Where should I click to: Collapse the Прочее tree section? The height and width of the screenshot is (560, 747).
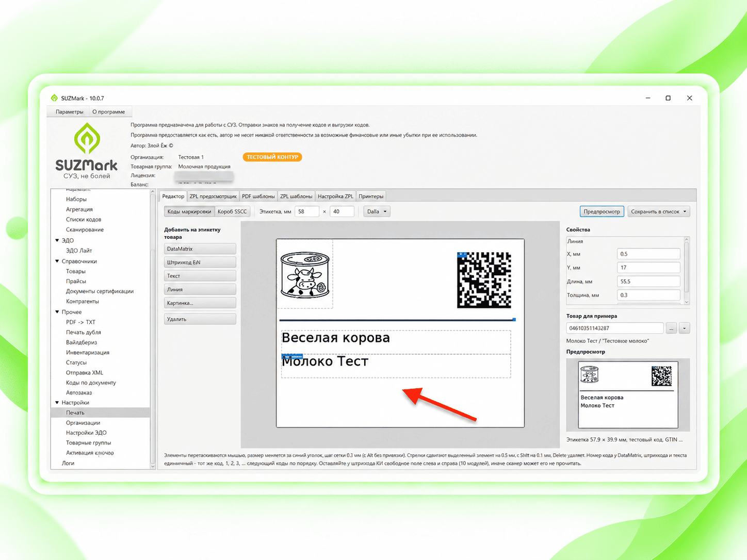pyautogui.click(x=57, y=312)
